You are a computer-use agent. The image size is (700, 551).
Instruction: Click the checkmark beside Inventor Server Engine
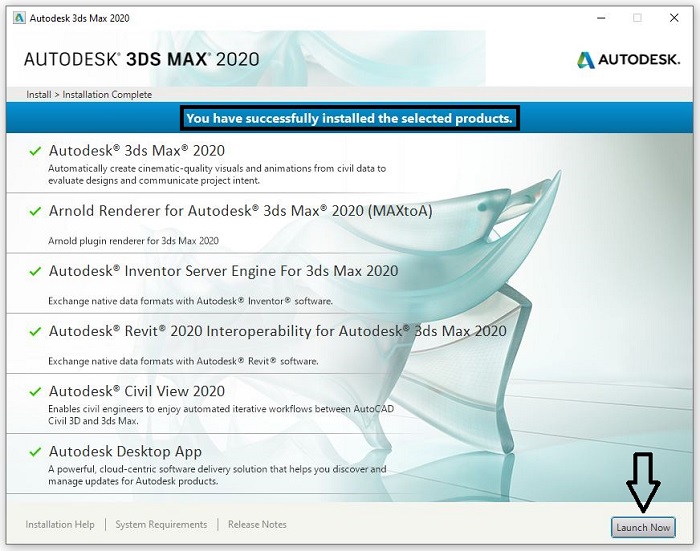[35, 271]
